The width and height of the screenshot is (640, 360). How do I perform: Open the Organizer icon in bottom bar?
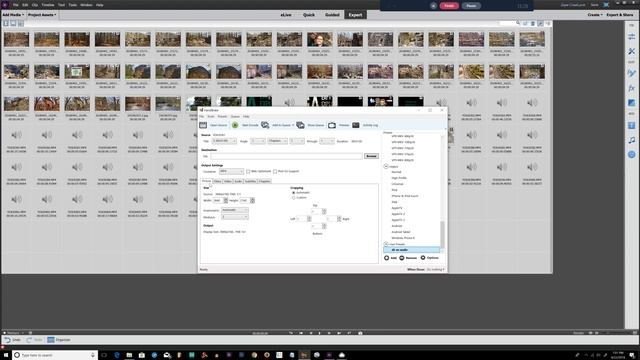[x=51, y=340]
